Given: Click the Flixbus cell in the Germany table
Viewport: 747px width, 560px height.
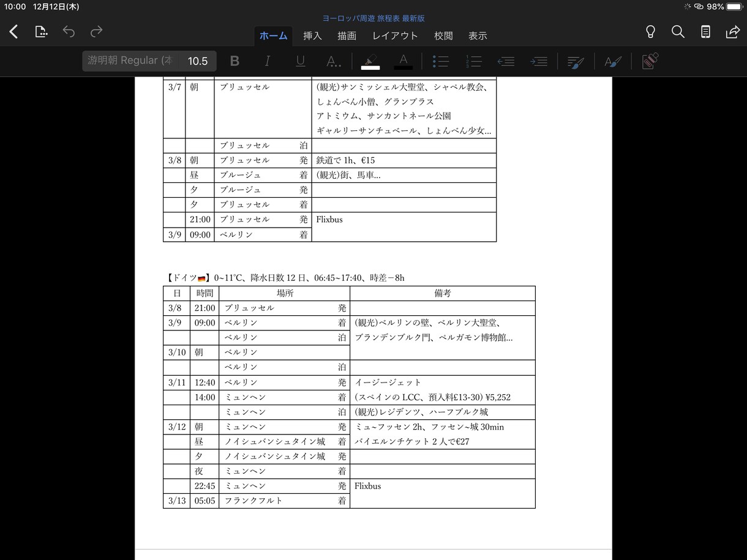Looking at the screenshot, I should 442,493.
